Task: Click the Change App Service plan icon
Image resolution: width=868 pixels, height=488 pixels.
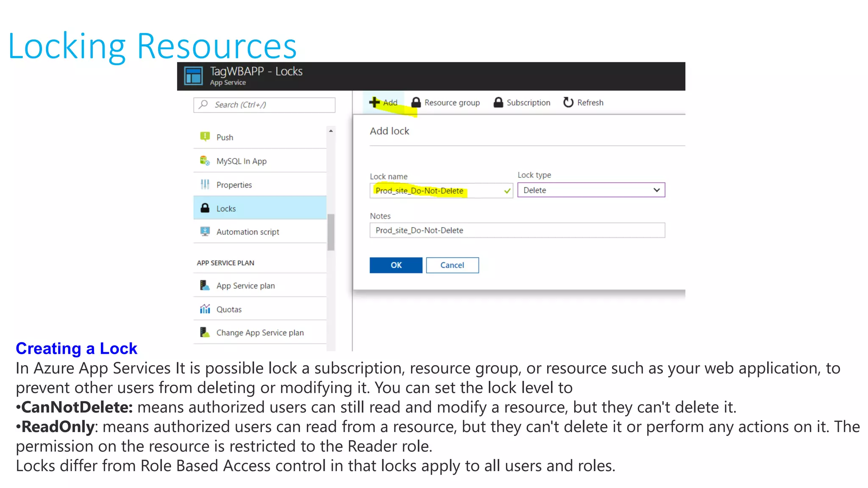Action: tap(205, 332)
